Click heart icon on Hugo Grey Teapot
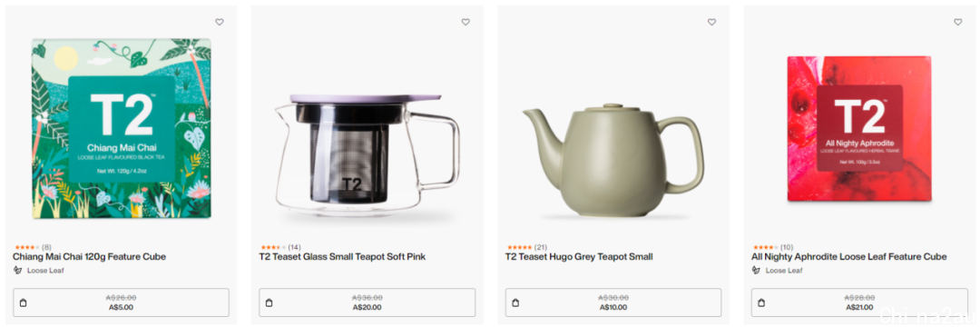Screen dimensions: 980x327 pos(712,22)
